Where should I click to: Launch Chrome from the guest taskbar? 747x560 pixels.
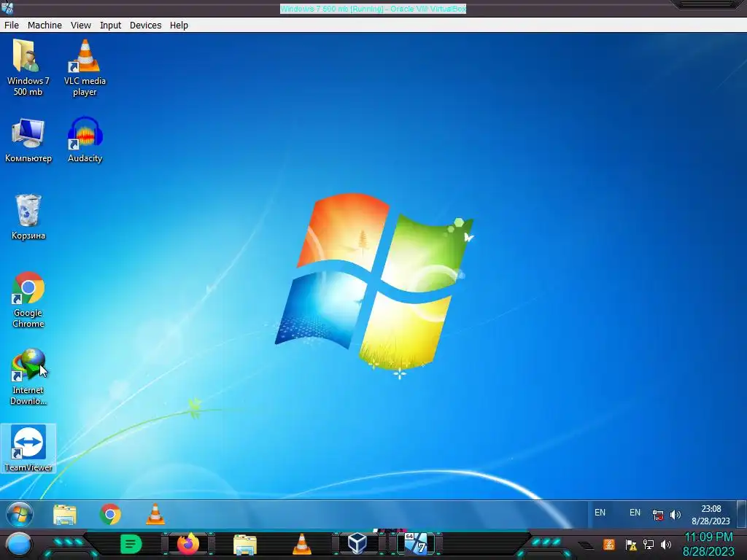(110, 514)
